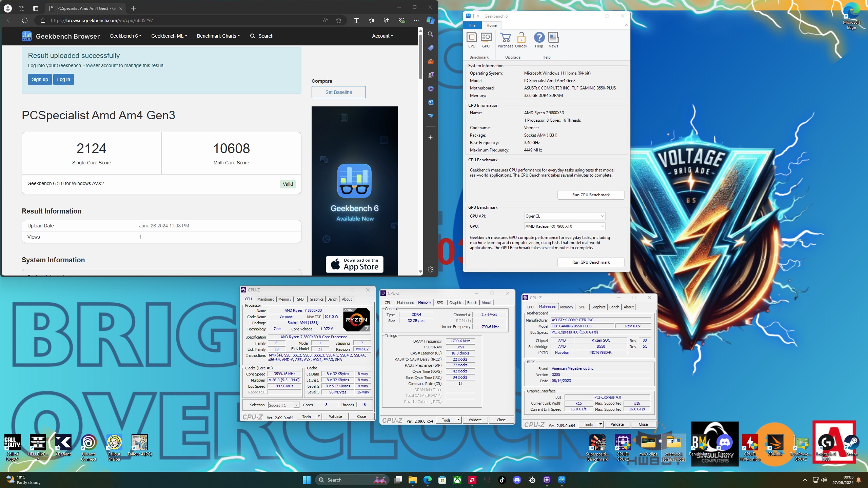The height and width of the screenshot is (488, 868).
Task: Click Validate in CPU-Z Mainboard window
Action: click(x=617, y=424)
